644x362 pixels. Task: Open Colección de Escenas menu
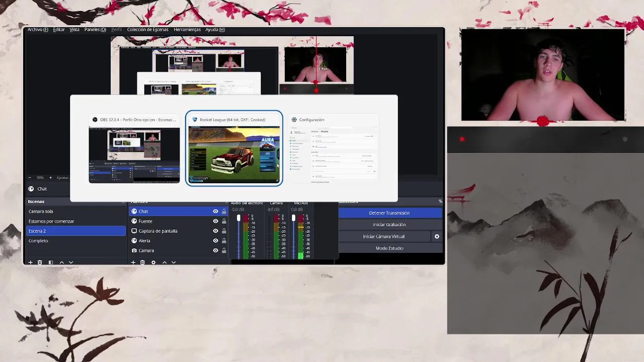(x=148, y=30)
